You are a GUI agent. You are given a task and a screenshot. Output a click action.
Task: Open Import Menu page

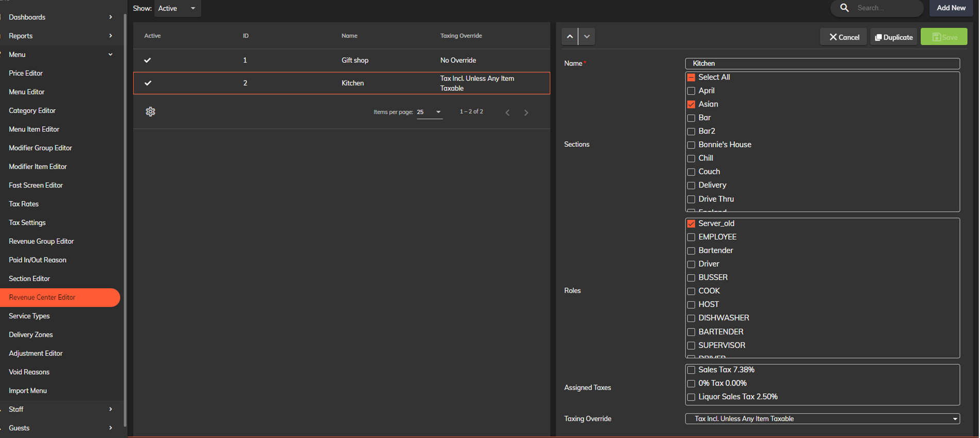(28, 391)
